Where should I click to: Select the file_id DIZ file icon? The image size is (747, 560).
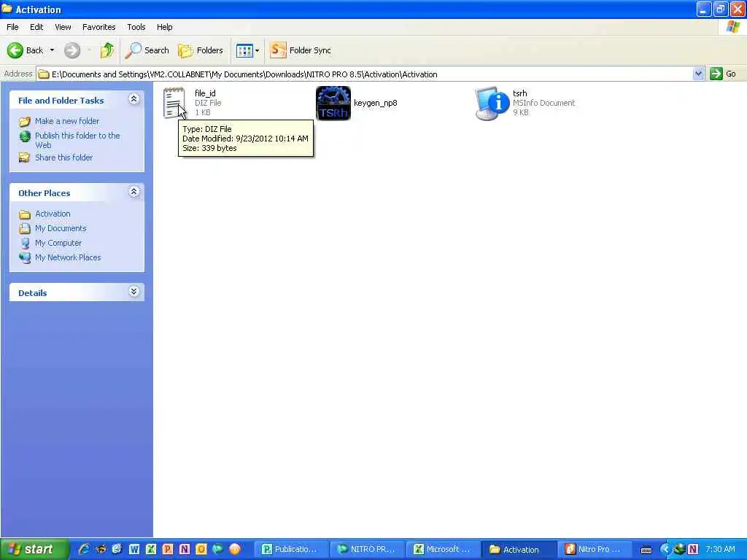point(174,102)
